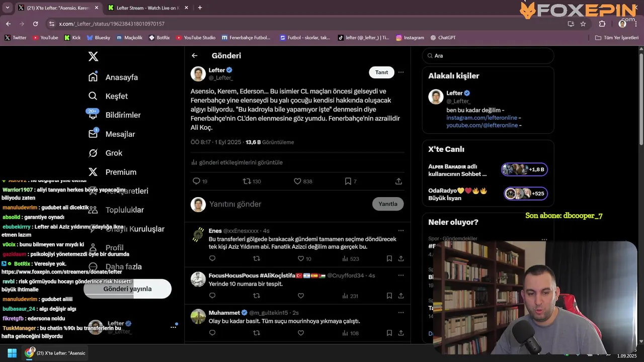Open YouTube bookmark

coord(45,38)
